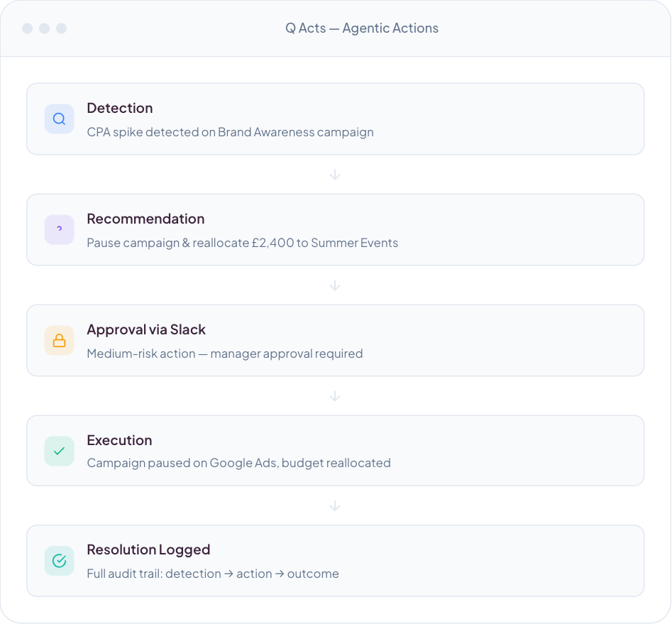The height and width of the screenshot is (624, 672).
Task: Click the CPA spike detected description text
Action: (230, 132)
